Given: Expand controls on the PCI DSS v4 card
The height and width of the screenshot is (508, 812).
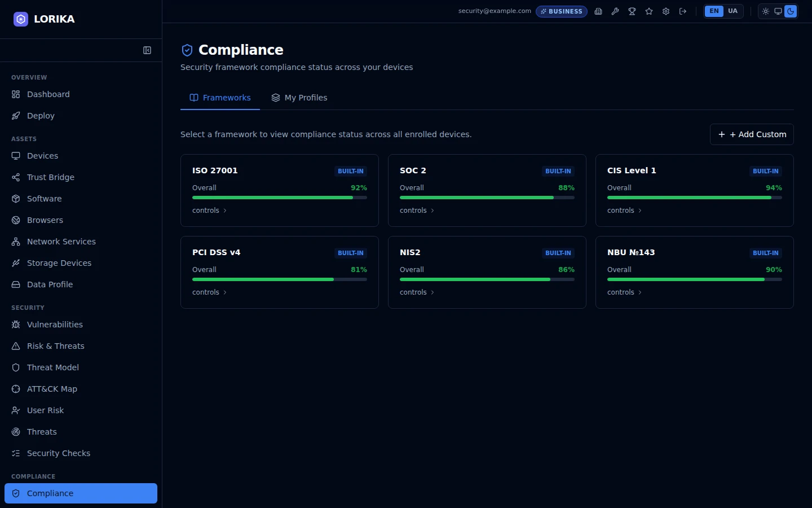Looking at the screenshot, I should pyautogui.click(x=210, y=292).
